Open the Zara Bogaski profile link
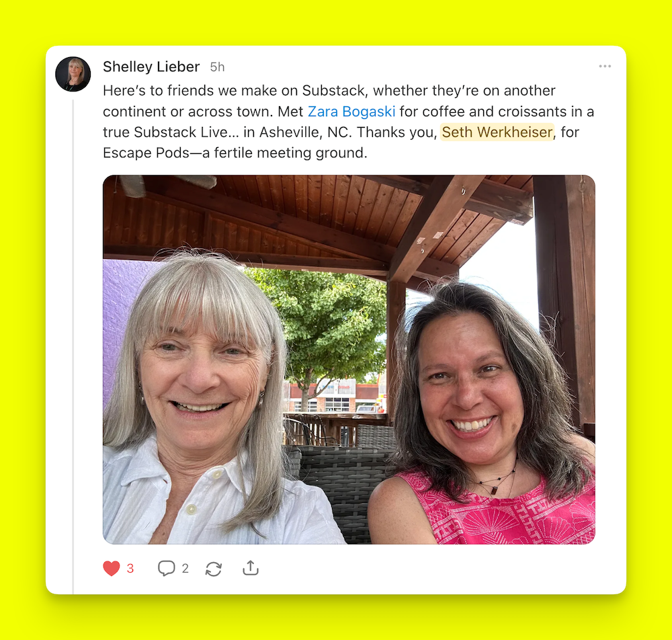This screenshot has width=672, height=640. tap(351, 112)
